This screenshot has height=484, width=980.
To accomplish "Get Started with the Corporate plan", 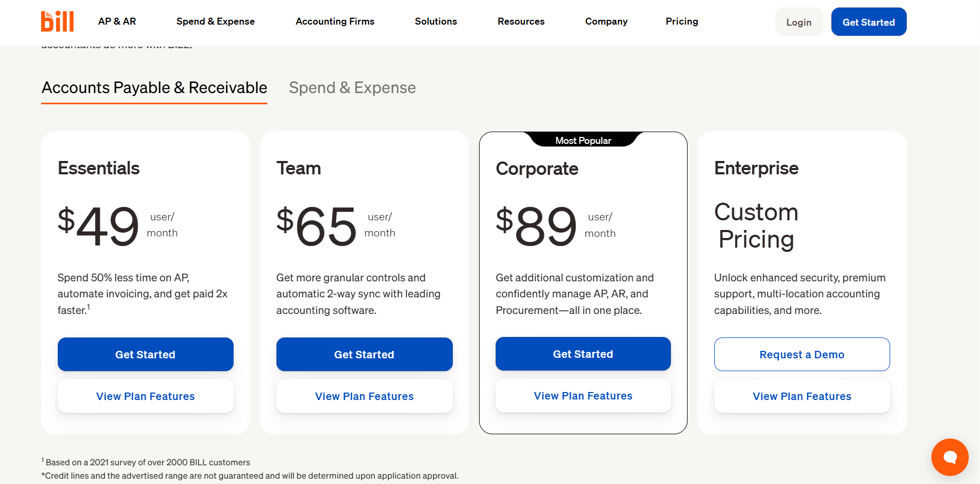I will [x=583, y=354].
